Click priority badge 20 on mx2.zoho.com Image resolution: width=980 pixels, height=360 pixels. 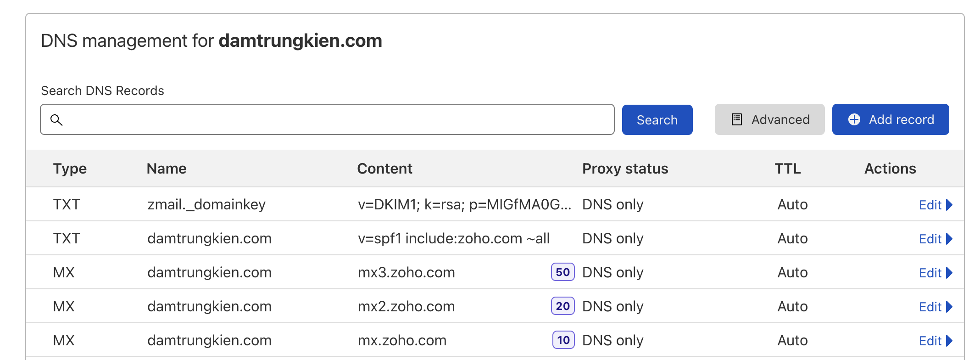[x=562, y=306]
